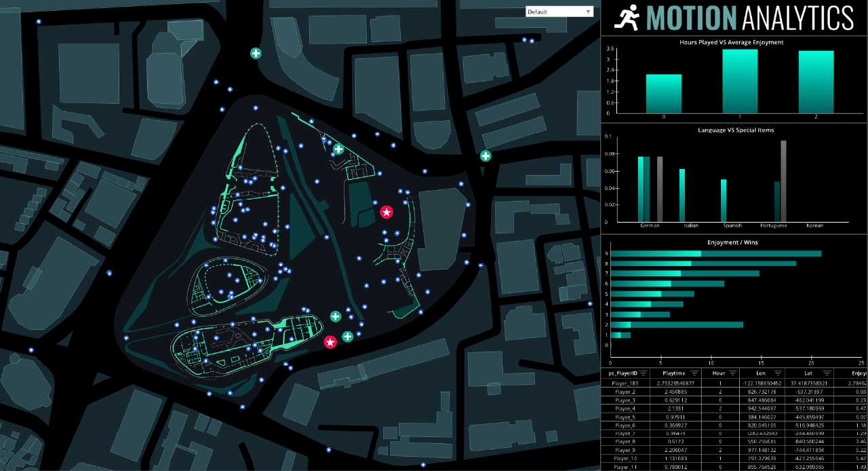The width and height of the screenshot is (868, 471).
Task: Click the Player_185 cell in the table
Action: pyautogui.click(x=625, y=383)
